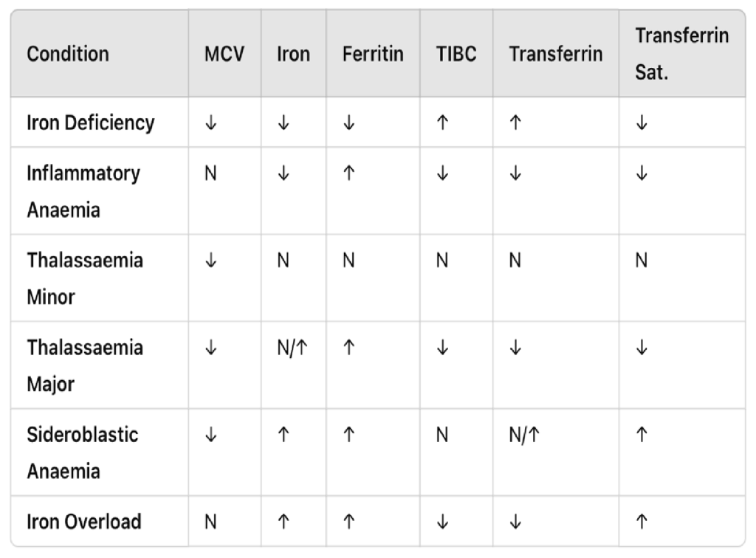Select the Ferritin arrow in Iron Deficiency row
The image size is (756, 558).
(349, 123)
